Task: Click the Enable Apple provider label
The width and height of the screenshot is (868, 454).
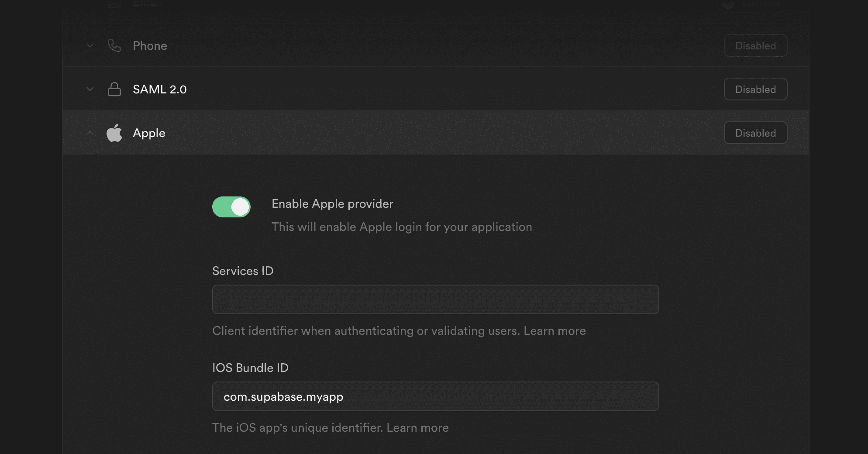Action: click(332, 204)
